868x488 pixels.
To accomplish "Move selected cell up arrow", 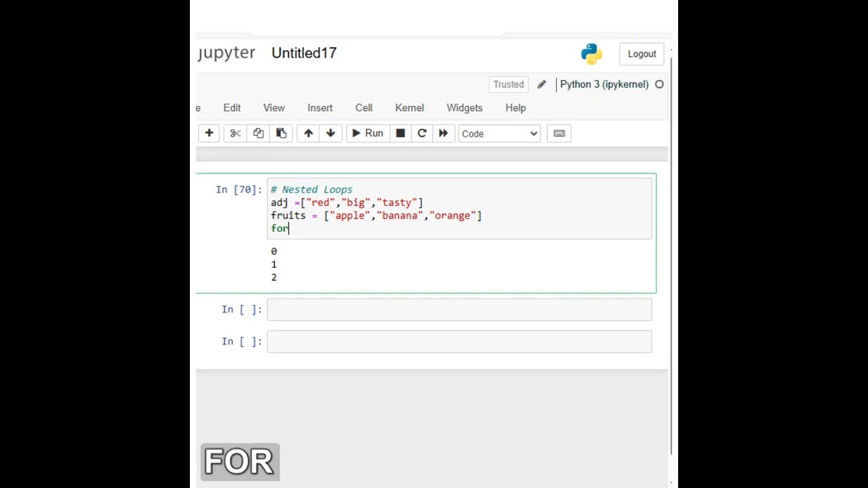I will click(x=308, y=134).
